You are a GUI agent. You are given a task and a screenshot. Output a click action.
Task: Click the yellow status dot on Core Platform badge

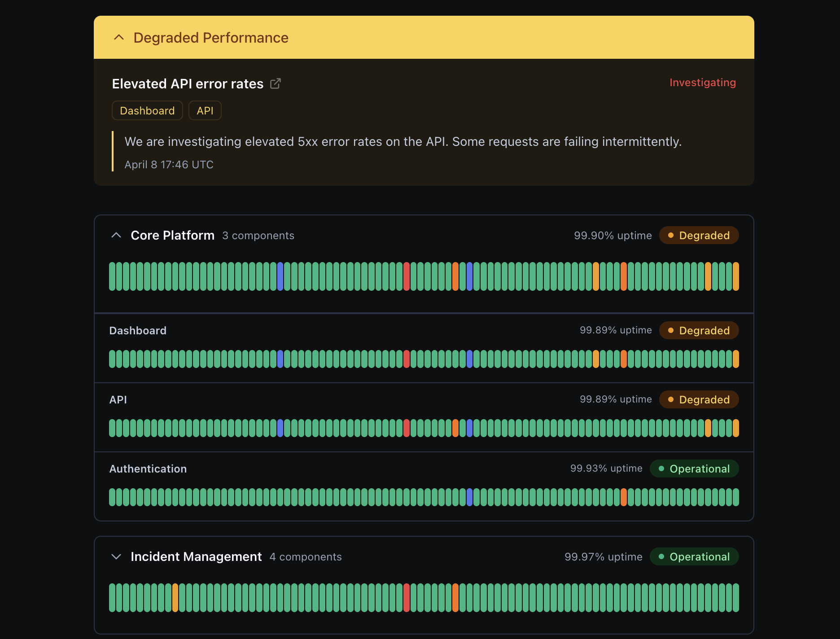(x=670, y=235)
